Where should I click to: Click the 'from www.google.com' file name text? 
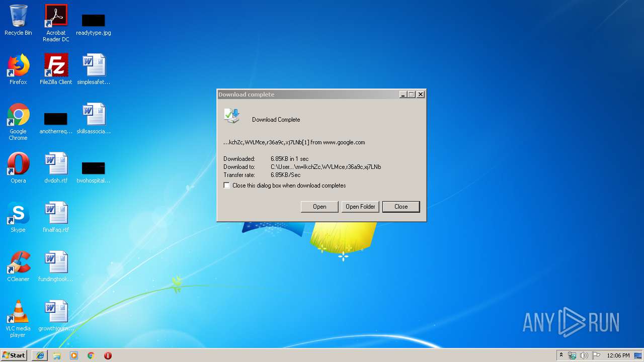[294, 142]
